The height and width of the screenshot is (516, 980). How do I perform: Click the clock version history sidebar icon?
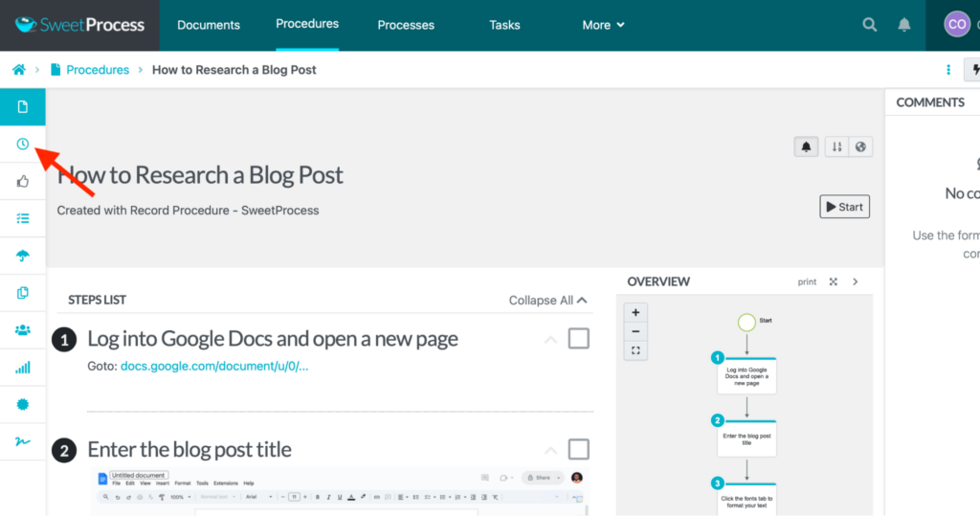[23, 144]
